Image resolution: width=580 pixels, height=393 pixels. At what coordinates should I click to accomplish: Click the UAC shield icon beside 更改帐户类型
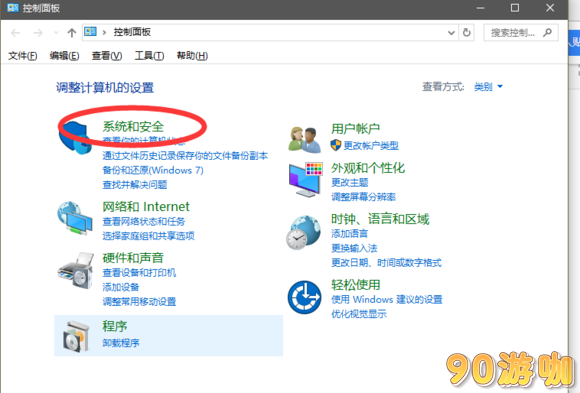coord(336,145)
